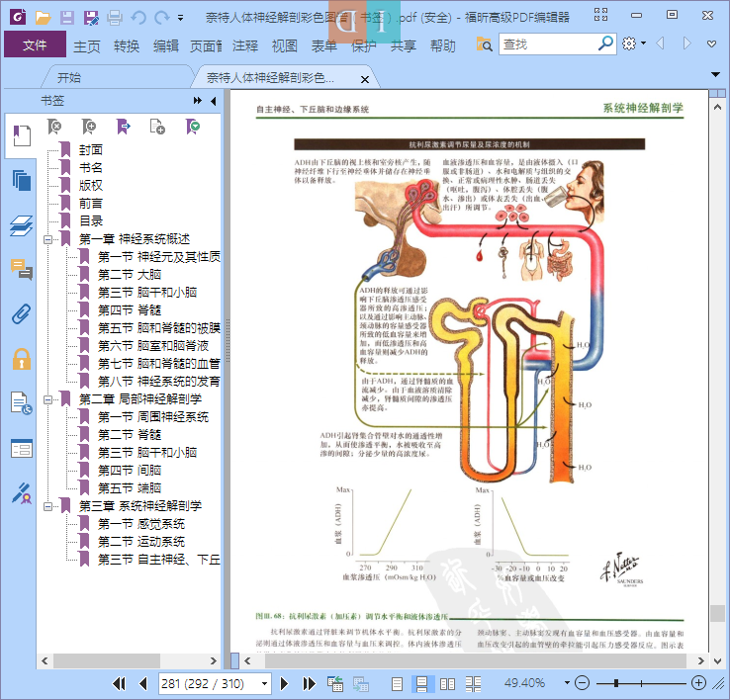The height and width of the screenshot is (700, 730).
Task: Collapse 第二章 局部神经解剖学 tree node
Action: point(47,399)
